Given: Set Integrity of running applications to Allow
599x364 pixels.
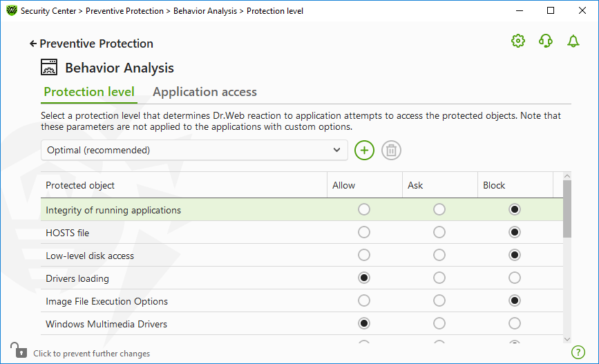Looking at the screenshot, I should [x=363, y=209].
